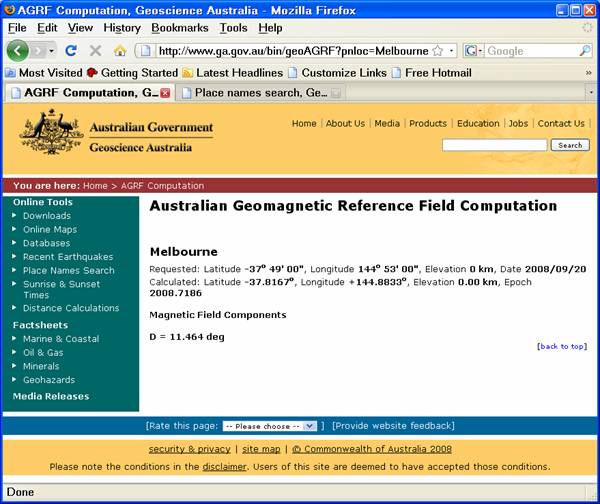600x504 pixels.
Task: Open the Latest Headlines feed bookmark
Action: click(232, 72)
